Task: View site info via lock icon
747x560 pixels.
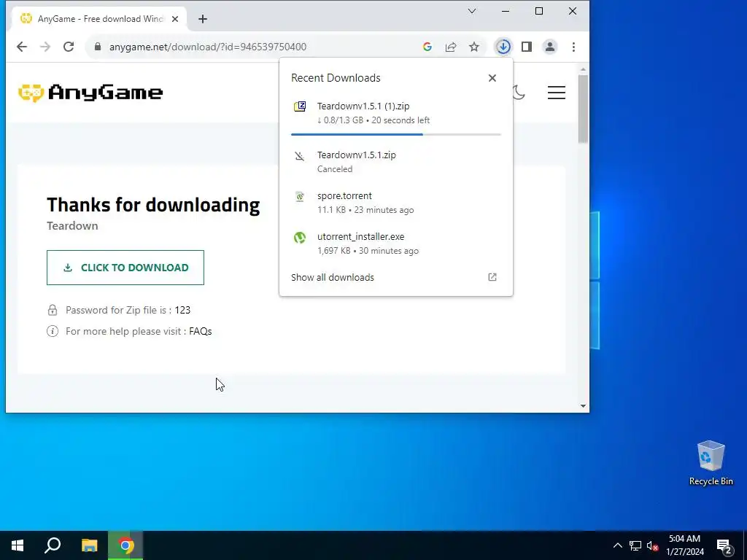Action: click(x=98, y=47)
